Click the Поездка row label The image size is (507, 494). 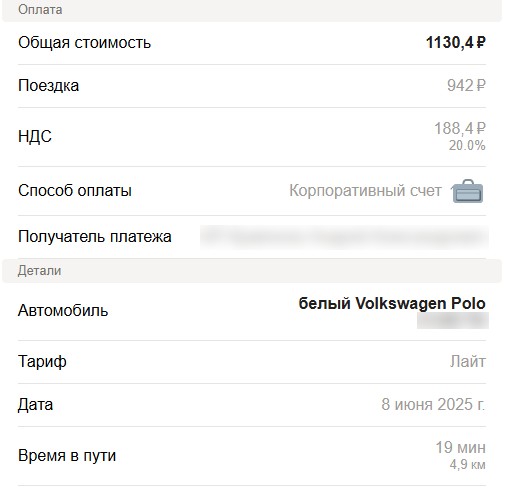[48, 86]
